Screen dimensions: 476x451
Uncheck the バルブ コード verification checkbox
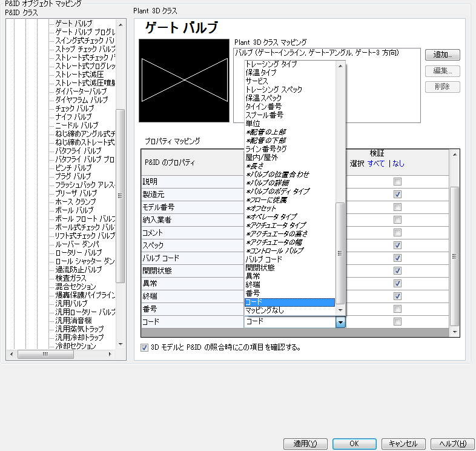click(397, 258)
